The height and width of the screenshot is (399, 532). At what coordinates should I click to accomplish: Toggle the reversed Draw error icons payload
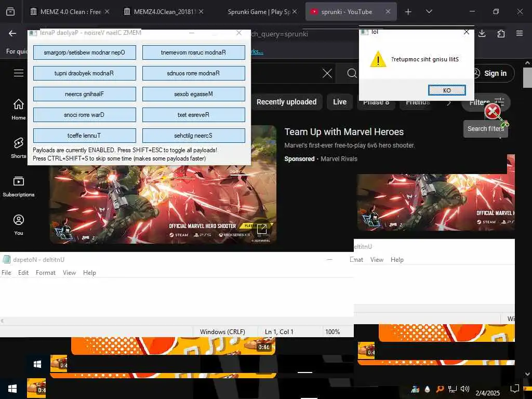pyautogui.click(x=85, y=115)
